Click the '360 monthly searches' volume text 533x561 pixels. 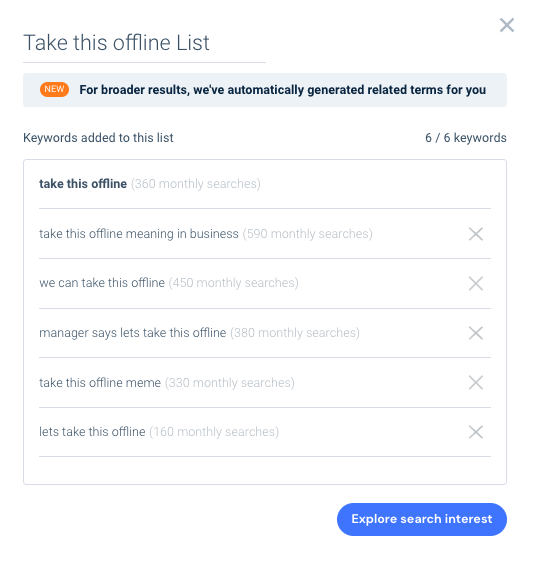click(x=196, y=184)
